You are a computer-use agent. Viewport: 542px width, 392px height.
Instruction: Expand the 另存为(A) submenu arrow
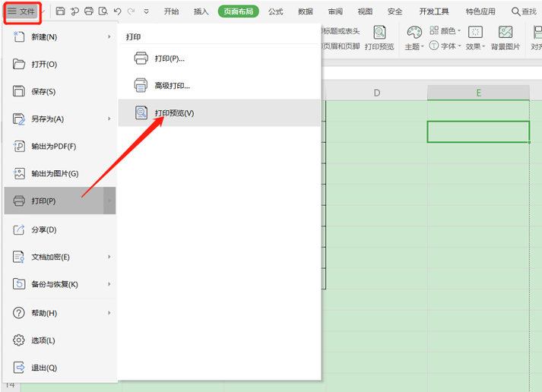(109, 119)
